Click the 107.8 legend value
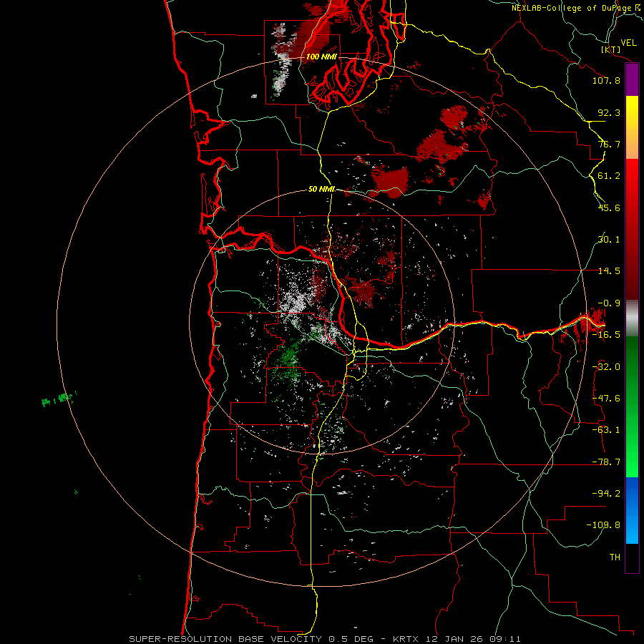The width and height of the screenshot is (644, 644). pyautogui.click(x=606, y=80)
